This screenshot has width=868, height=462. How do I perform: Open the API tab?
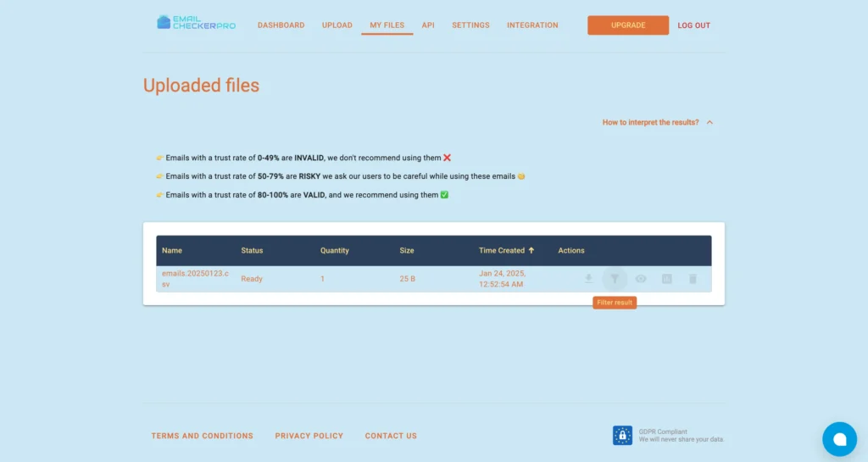(428, 25)
